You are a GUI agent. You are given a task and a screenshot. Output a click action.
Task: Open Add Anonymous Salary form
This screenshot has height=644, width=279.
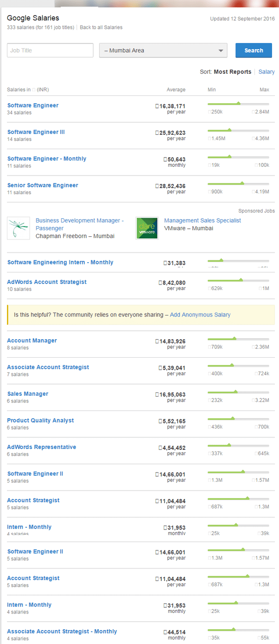pos(200,315)
